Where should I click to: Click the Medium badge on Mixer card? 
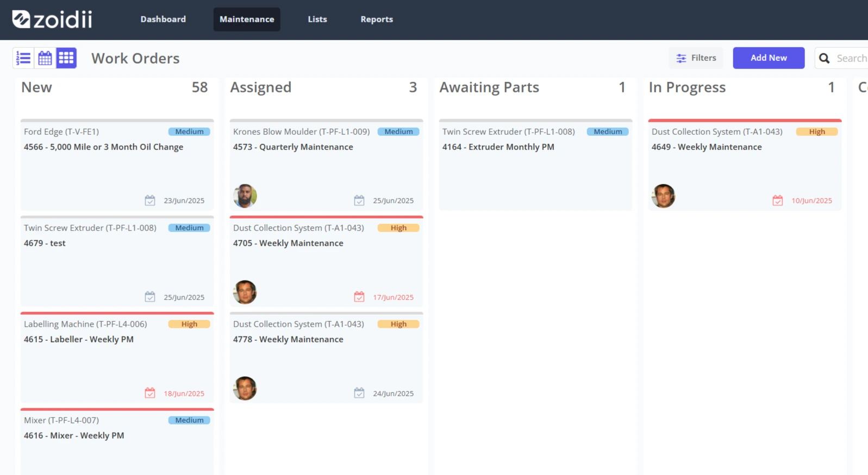(x=189, y=420)
